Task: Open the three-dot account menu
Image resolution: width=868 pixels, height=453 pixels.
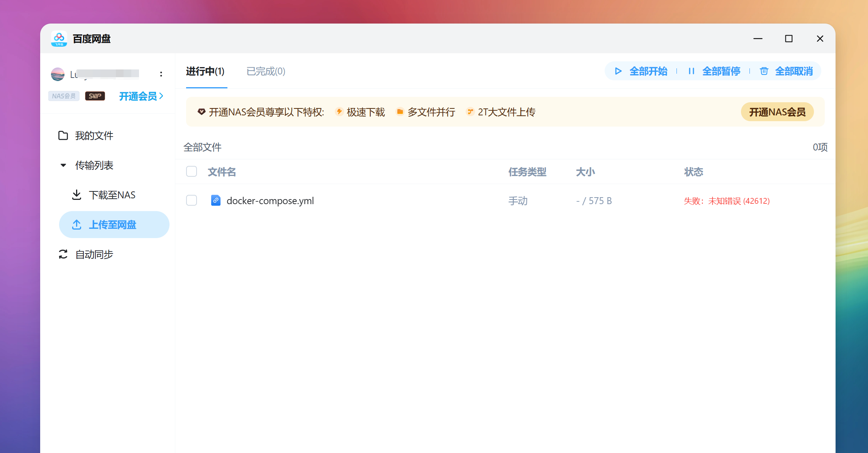Action: pyautogui.click(x=161, y=74)
